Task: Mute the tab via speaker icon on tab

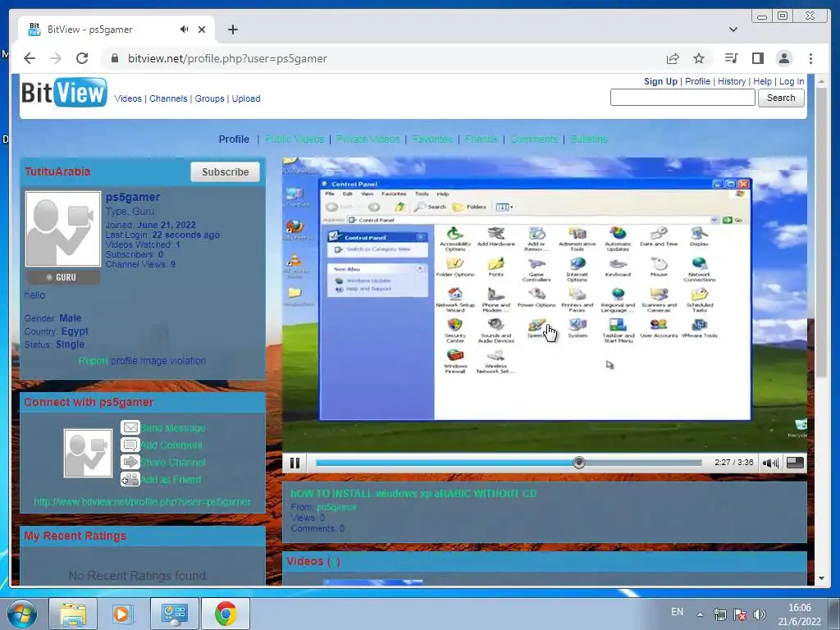Action: click(185, 30)
